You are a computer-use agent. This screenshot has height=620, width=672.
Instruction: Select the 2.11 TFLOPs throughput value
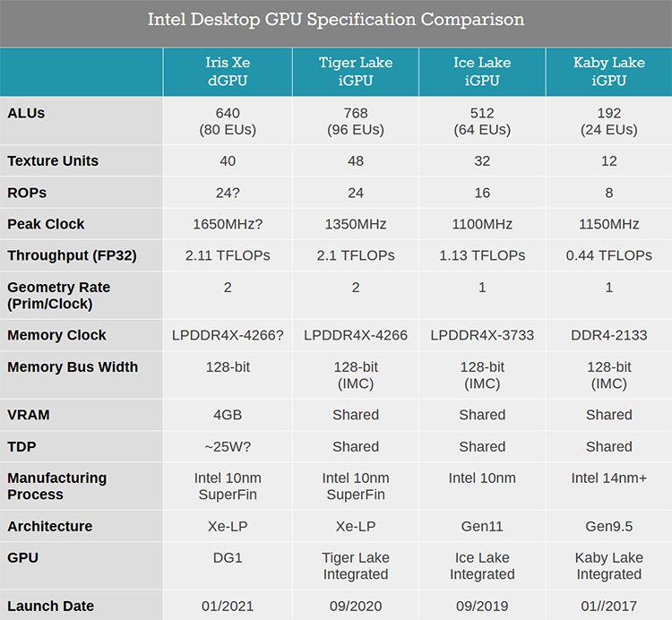coord(228,255)
